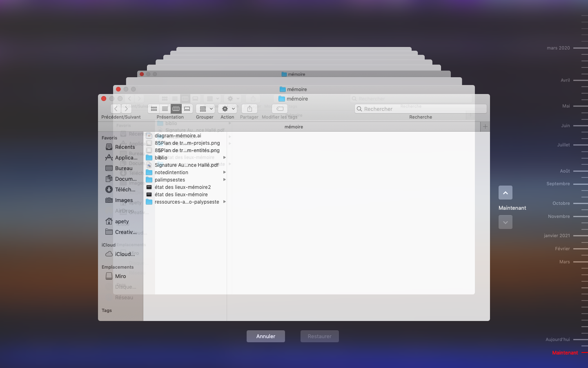This screenshot has height=368, width=588.
Task: Jump to janvier 2021 on timeline
Action: [557, 236]
